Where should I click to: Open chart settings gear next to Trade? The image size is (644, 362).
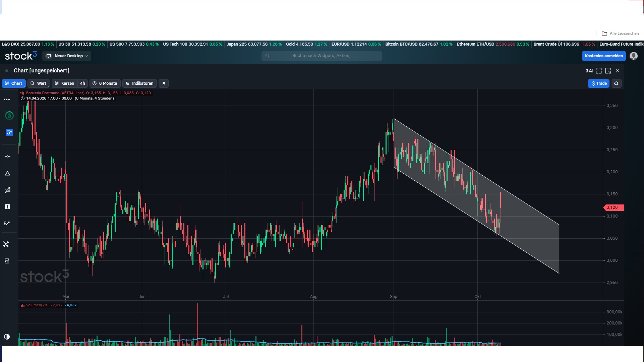point(616,83)
